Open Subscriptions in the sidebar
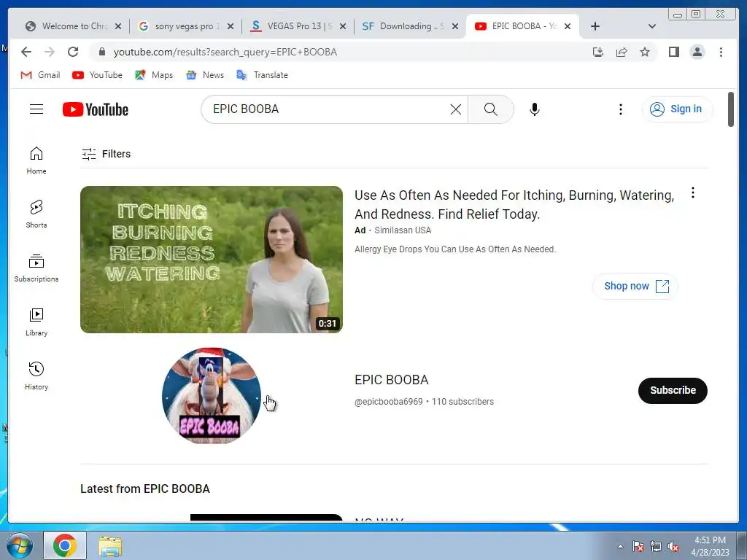The width and height of the screenshot is (747, 560). 36,268
